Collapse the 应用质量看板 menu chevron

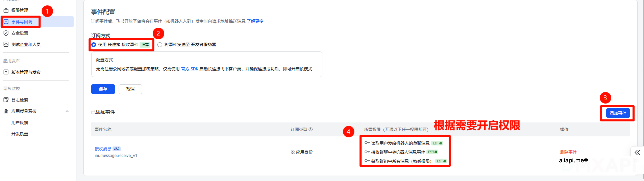click(x=67, y=111)
